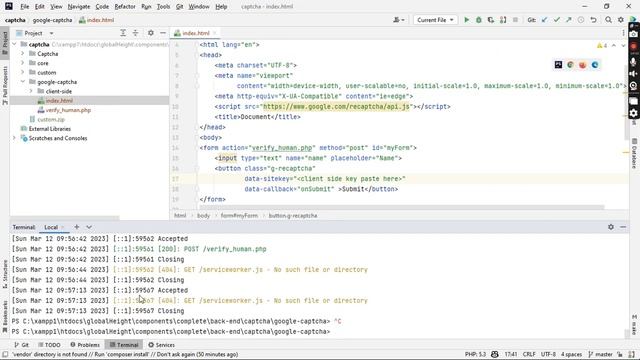Open page in Firefox browser icon
The image size is (640, 360).
click(582, 64)
